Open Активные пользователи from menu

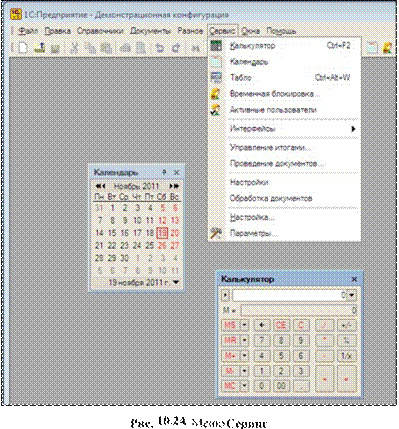pos(273,110)
